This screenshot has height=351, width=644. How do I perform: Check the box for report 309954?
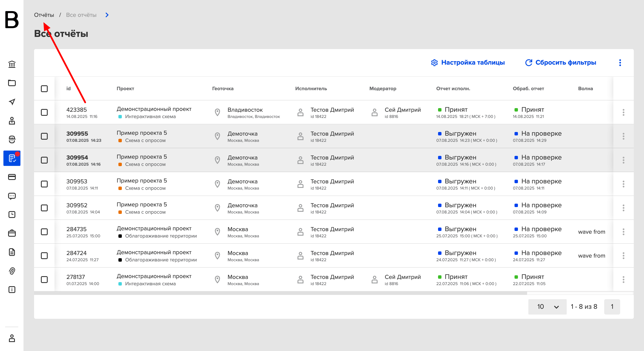44,160
